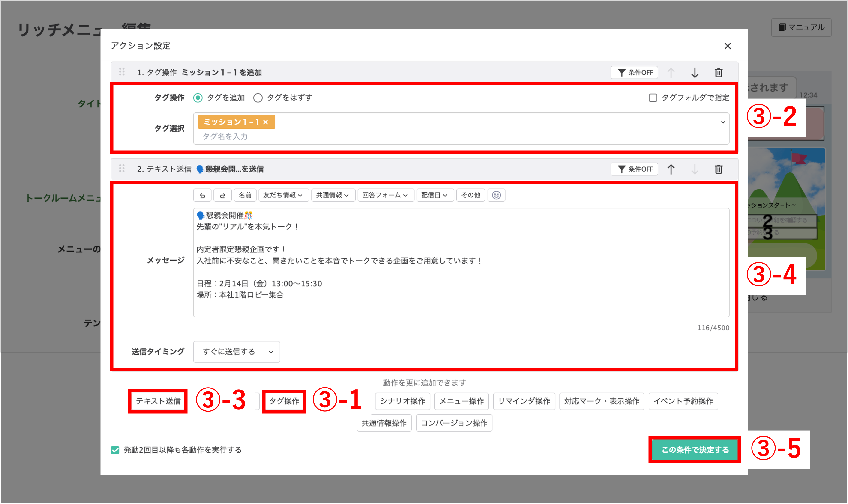
Task: Click the undo arrow icon in message toolbar
Action: (x=202, y=195)
